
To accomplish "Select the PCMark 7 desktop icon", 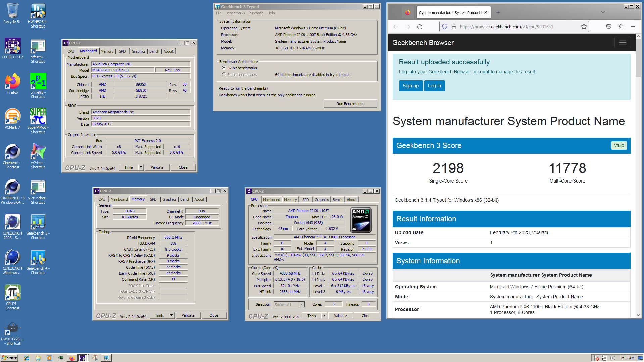I will pyautogui.click(x=12, y=119).
